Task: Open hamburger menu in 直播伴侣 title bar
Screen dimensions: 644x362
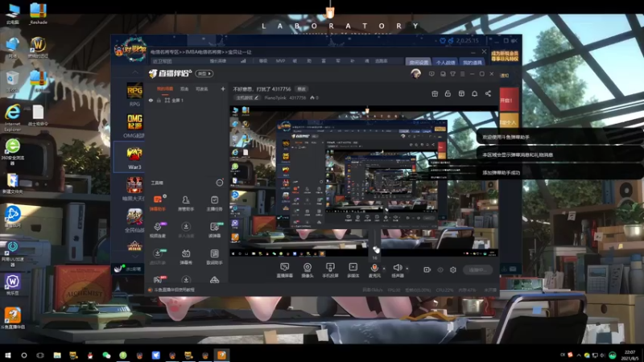Action: click(x=462, y=74)
